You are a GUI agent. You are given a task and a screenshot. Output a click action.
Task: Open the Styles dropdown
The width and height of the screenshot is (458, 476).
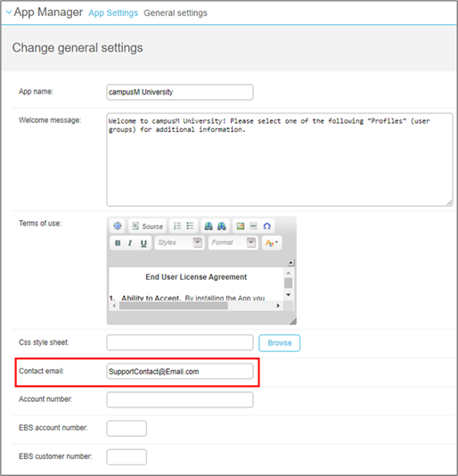[x=179, y=242]
